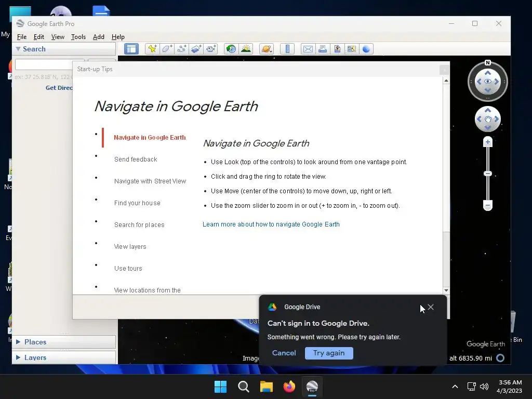
Task: Click look right arrow on Look control
Action: click(x=496, y=82)
